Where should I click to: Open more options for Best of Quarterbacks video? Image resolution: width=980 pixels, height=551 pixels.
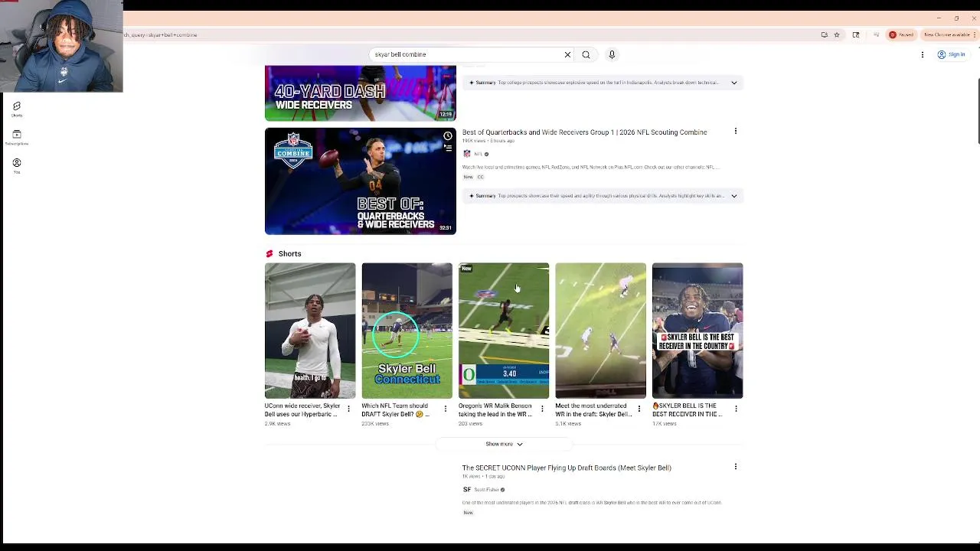736,132
